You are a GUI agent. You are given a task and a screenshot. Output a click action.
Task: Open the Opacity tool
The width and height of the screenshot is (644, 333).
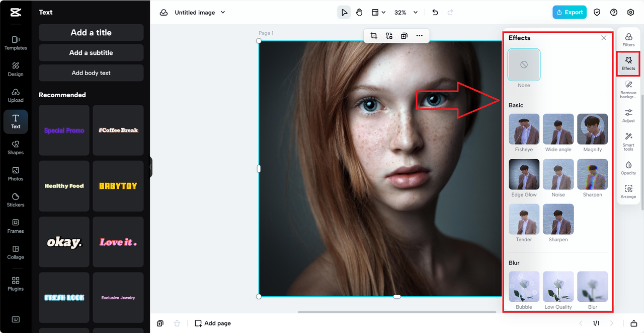click(x=628, y=168)
